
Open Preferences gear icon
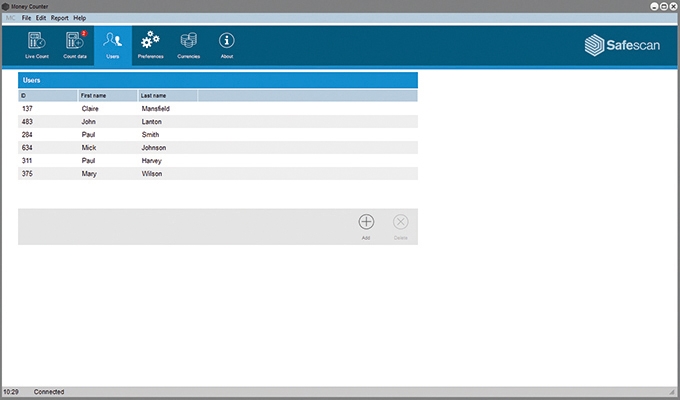click(x=151, y=45)
